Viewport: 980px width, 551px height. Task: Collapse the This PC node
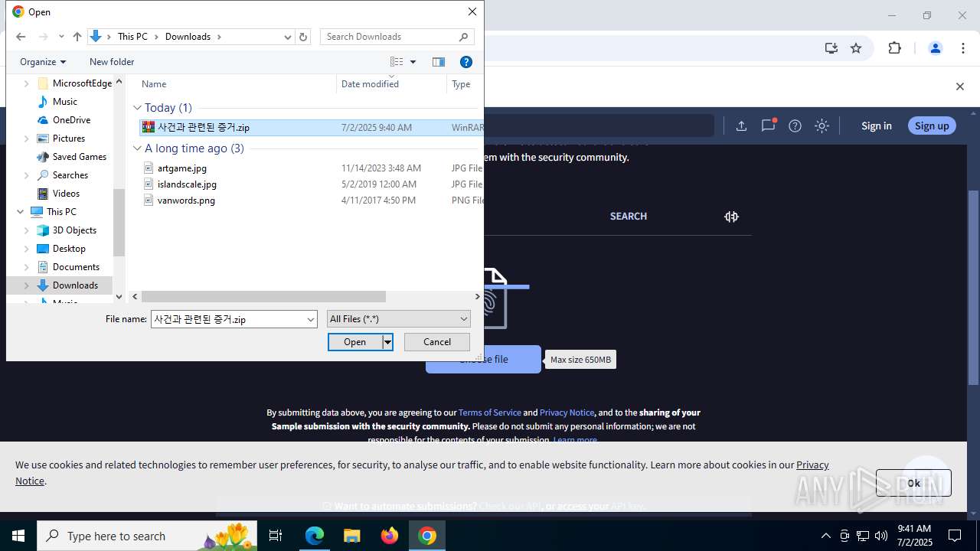(18, 212)
